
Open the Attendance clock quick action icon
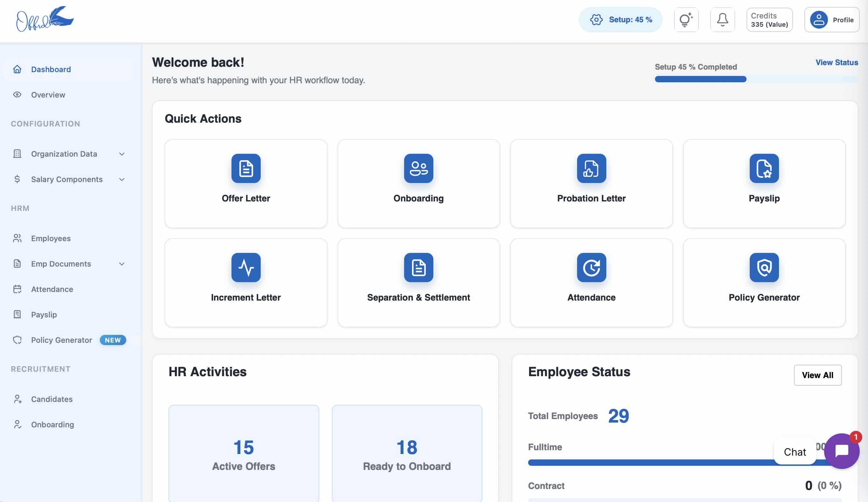click(x=591, y=268)
